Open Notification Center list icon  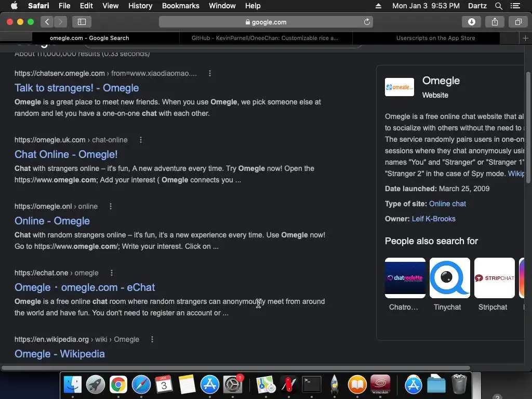click(515, 6)
